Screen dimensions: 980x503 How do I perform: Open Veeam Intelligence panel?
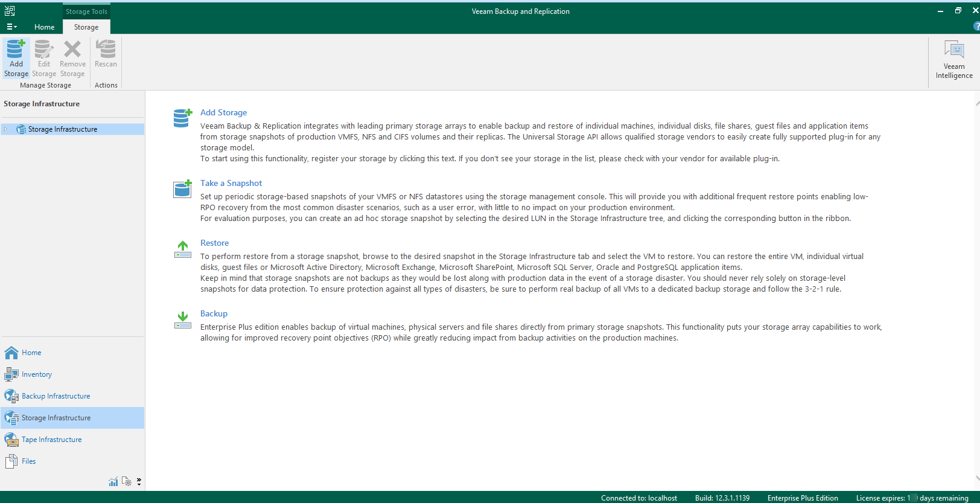click(x=954, y=59)
